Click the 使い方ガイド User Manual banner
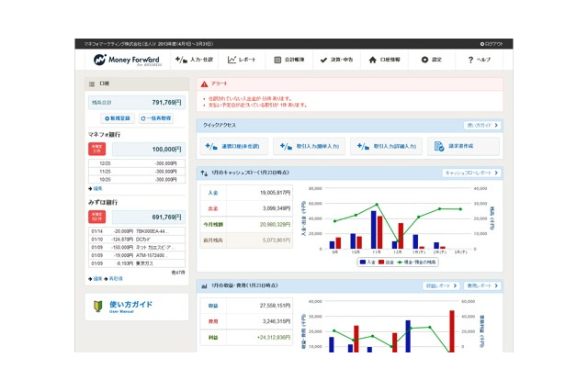Image resolution: width=588 pixels, height=391 pixels. [137, 307]
